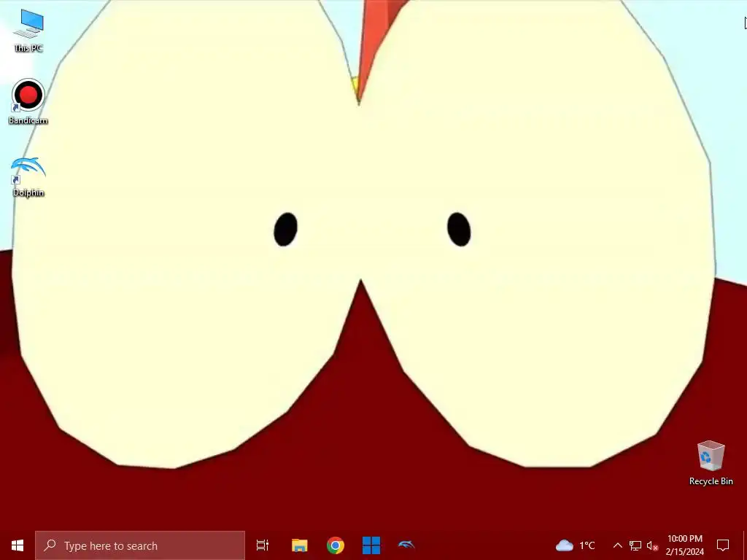
Task: Open Dolphin emulator from the taskbar
Action: [x=406, y=545]
